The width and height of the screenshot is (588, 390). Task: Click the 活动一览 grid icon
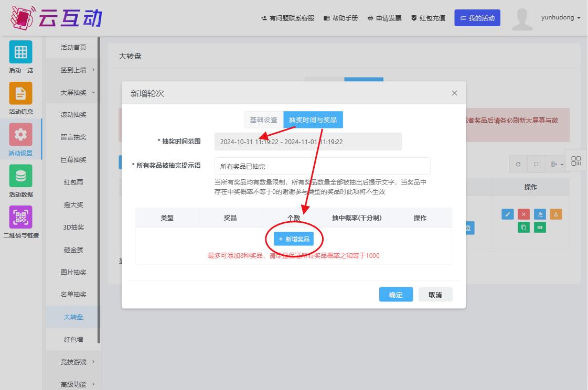coord(20,52)
